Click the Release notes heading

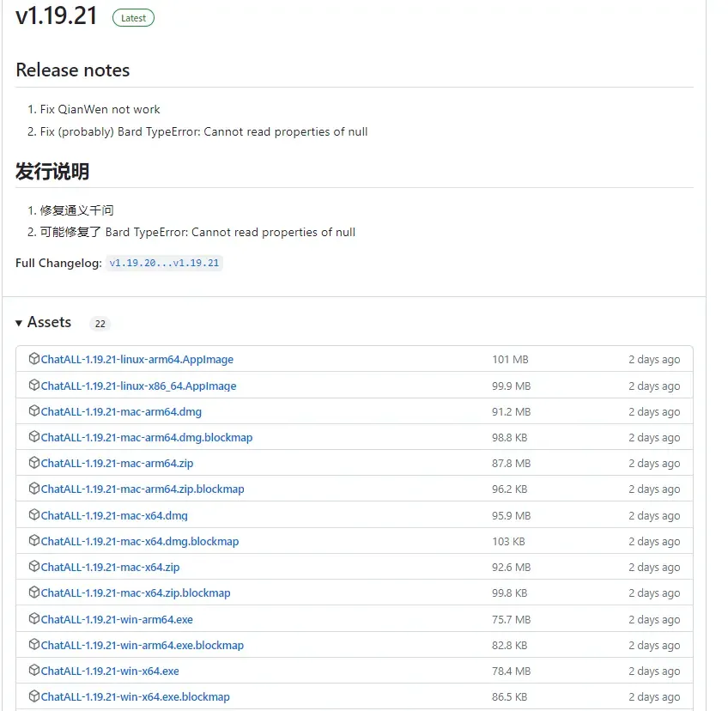(x=73, y=70)
